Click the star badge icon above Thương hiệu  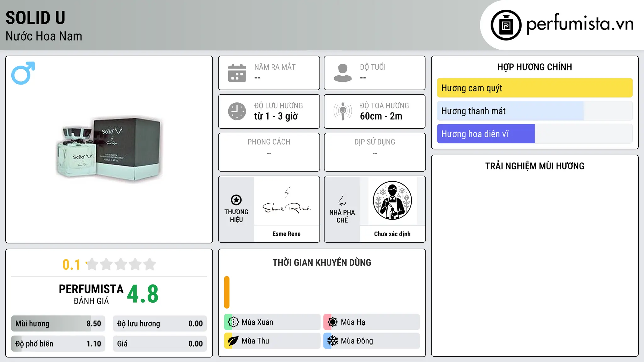coord(236,200)
